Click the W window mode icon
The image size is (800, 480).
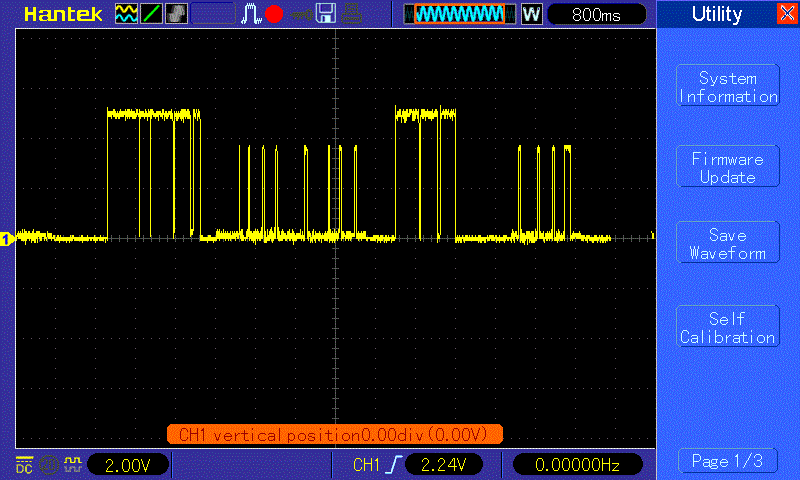[x=531, y=14]
